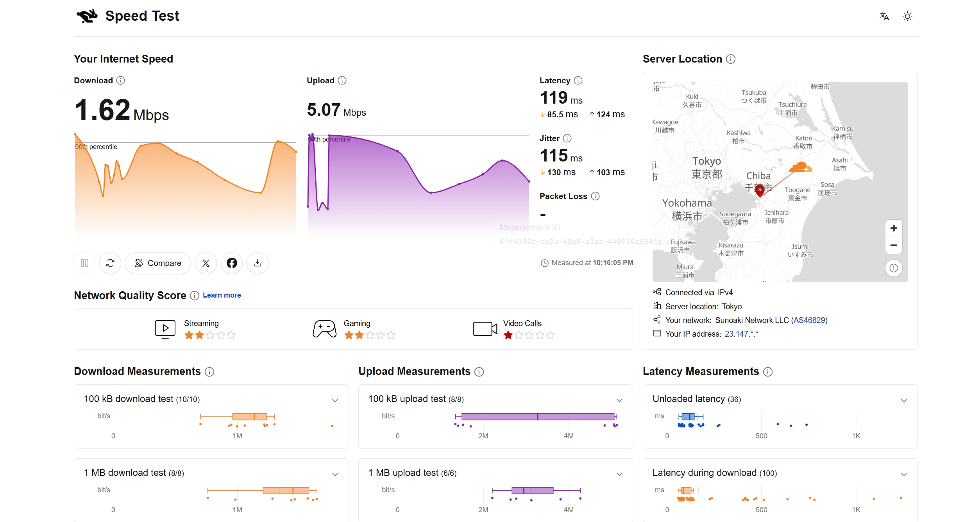The height and width of the screenshot is (522, 980).
Task: Click the 'Connected via IPv4' text
Action: 699,292
